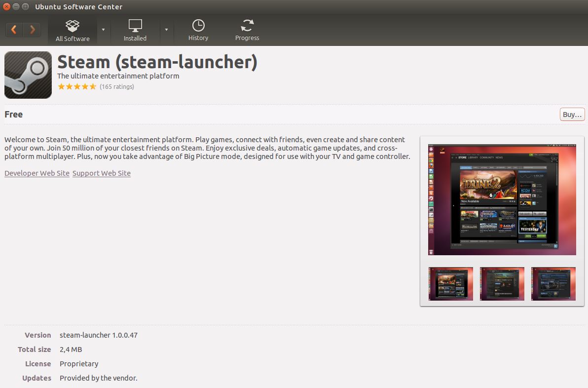Select the second small screenshot thumbnail
588x388 pixels.
click(x=502, y=284)
